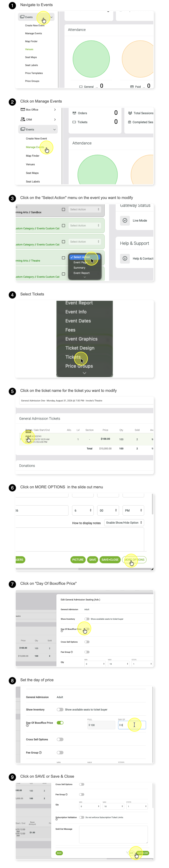
Task: Click the Box Office sidebar icon
Action: click(23, 109)
